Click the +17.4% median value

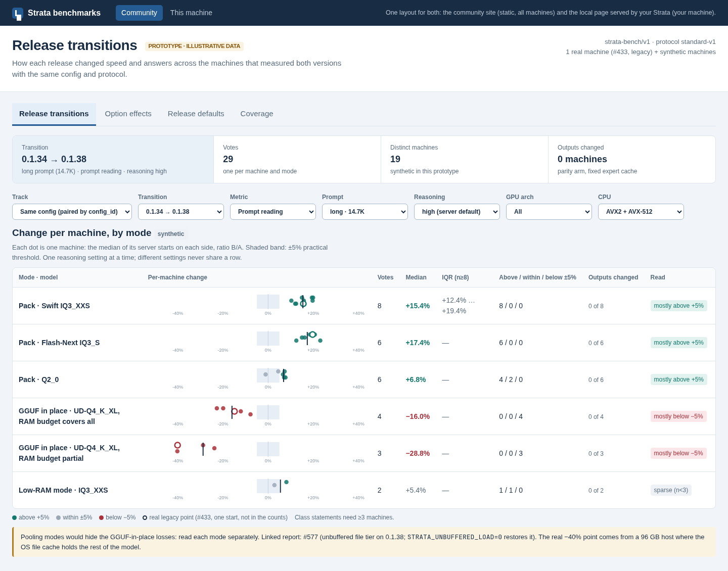click(x=418, y=343)
